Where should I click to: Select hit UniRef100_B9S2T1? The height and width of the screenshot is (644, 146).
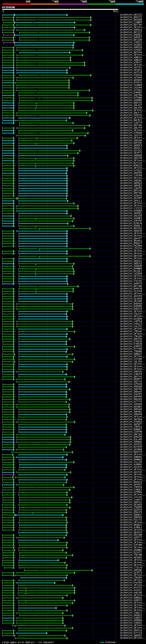click(x=131, y=17)
